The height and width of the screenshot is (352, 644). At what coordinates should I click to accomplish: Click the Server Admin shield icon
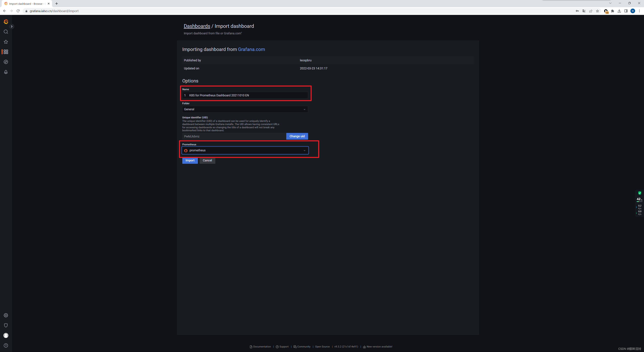6,326
